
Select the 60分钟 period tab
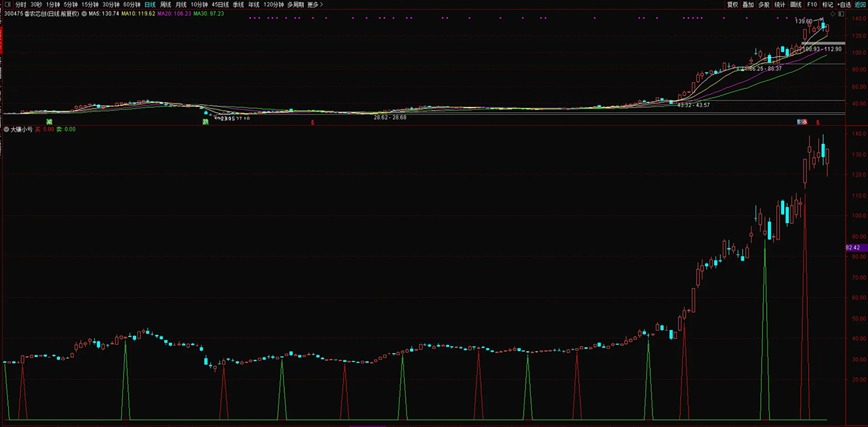[x=132, y=4]
